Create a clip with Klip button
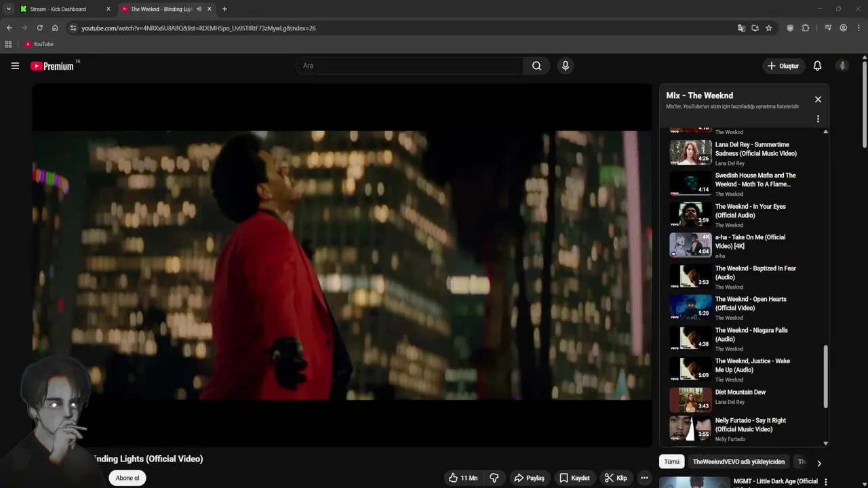868x488 pixels. pos(616,478)
